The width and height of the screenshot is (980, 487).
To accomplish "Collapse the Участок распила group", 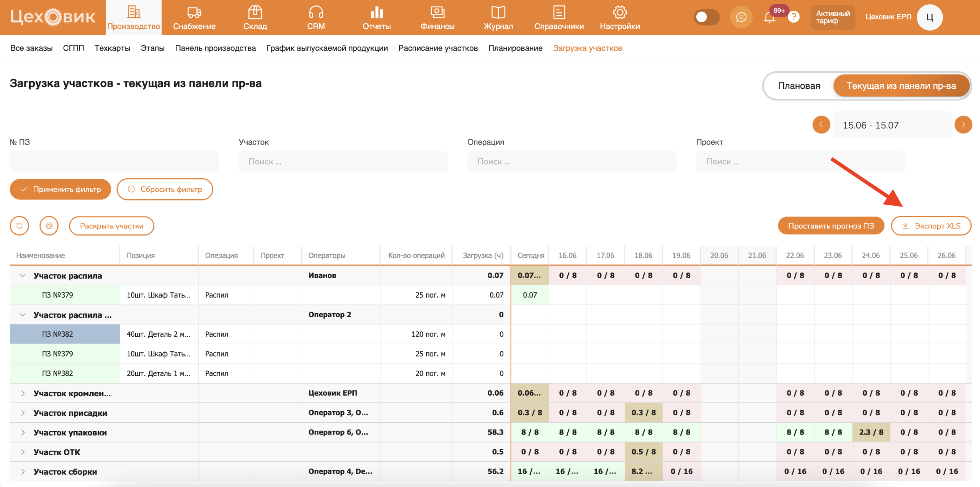I will point(23,275).
